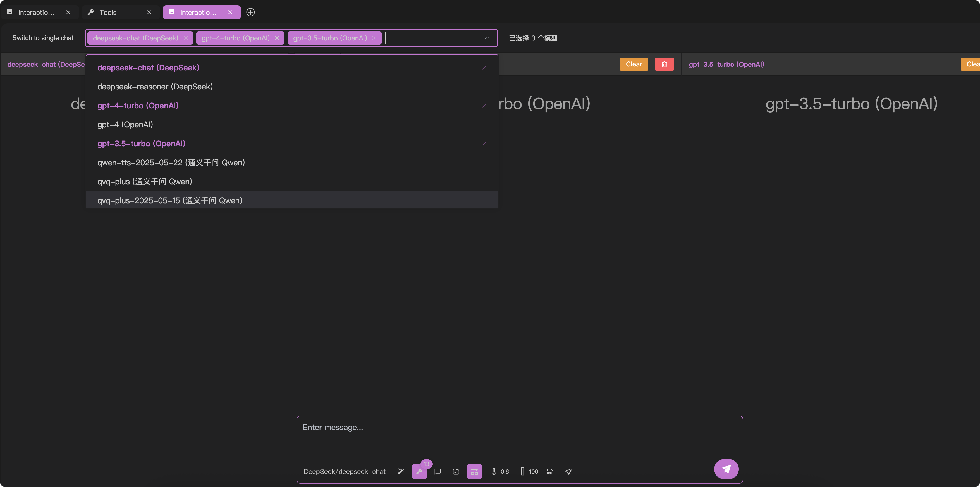Choose gpt-4 (OpenAI) from the list
980x487 pixels.
(125, 125)
